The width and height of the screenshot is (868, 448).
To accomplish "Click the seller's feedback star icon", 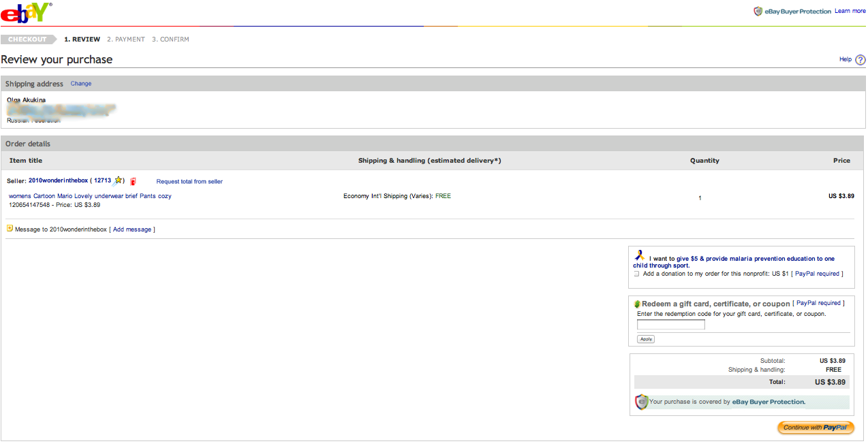I will 119,180.
